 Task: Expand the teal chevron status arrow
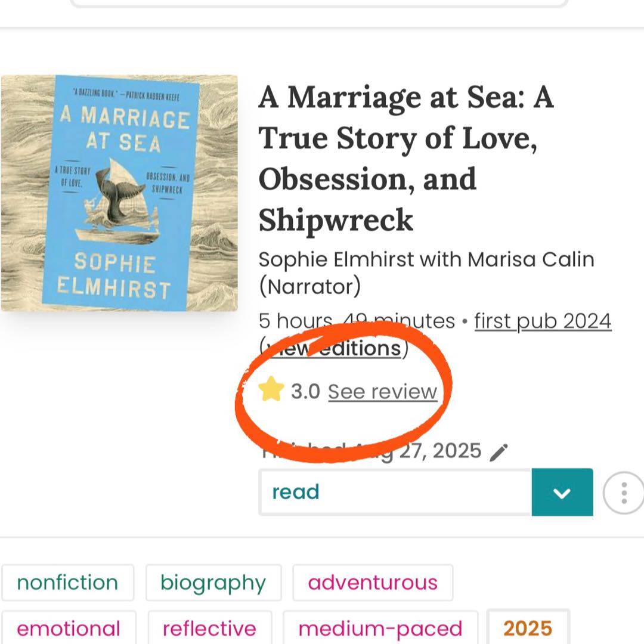click(562, 493)
